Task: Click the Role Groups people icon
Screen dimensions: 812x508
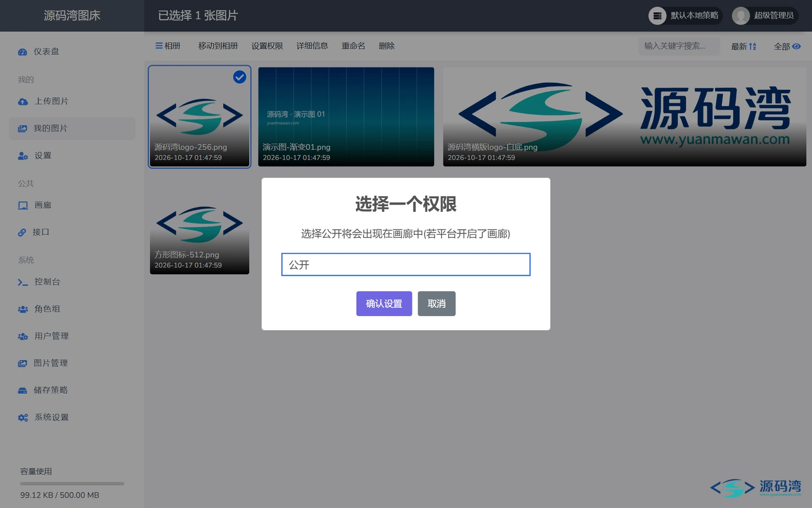Action: click(x=23, y=309)
